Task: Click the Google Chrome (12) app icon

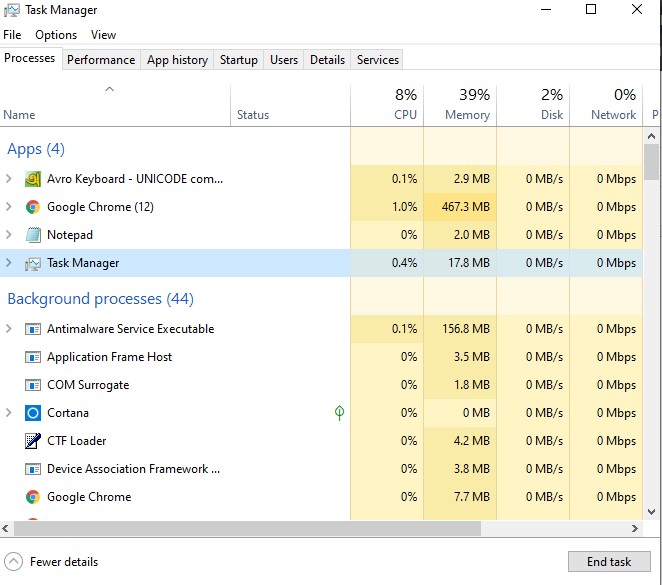Action: (x=33, y=207)
